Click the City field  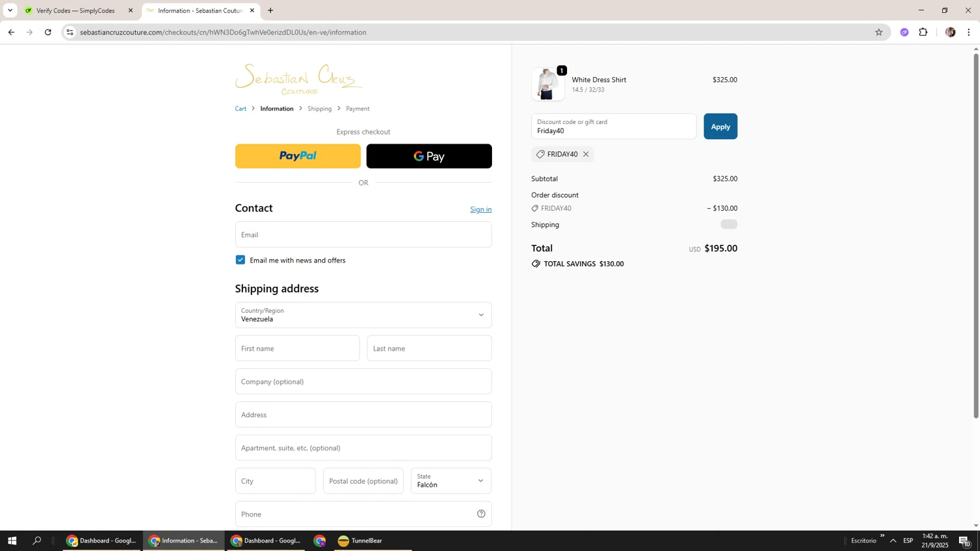275,480
